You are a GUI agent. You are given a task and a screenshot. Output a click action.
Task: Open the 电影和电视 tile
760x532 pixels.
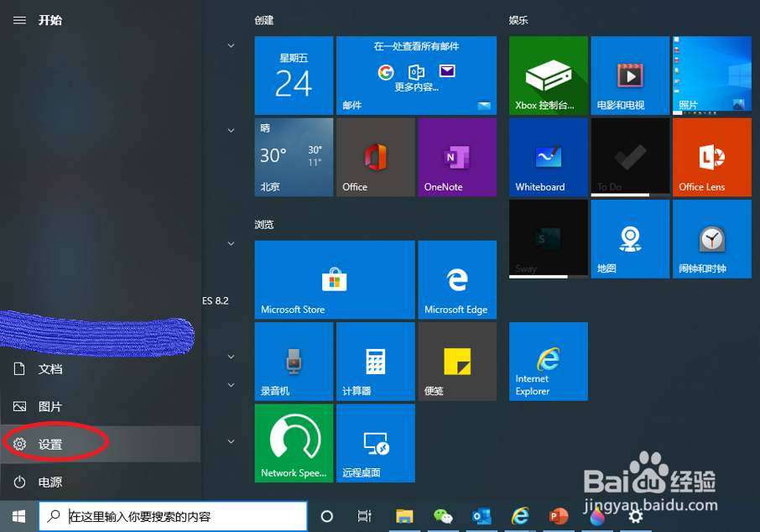pyautogui.click(x=630, y=76)
